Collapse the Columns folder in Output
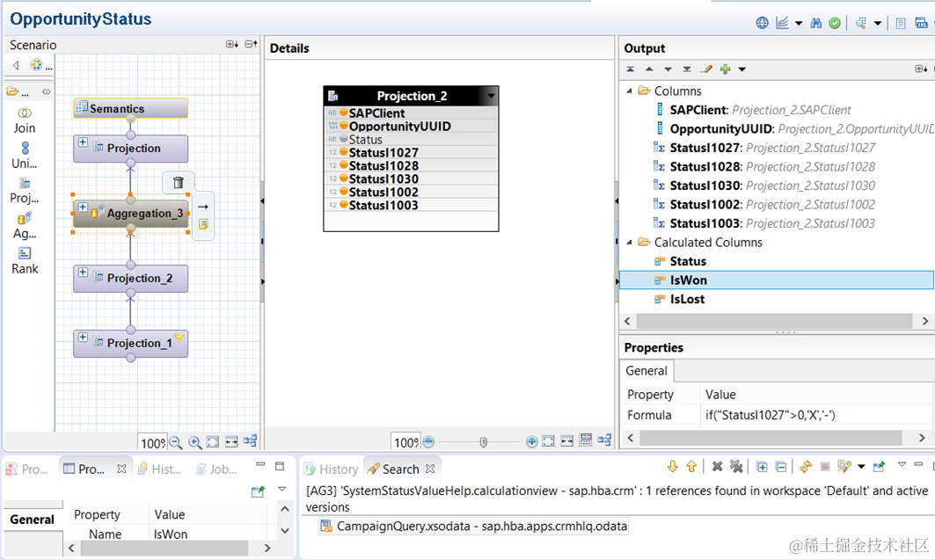 pyautogui.click(x=629, y=91)
